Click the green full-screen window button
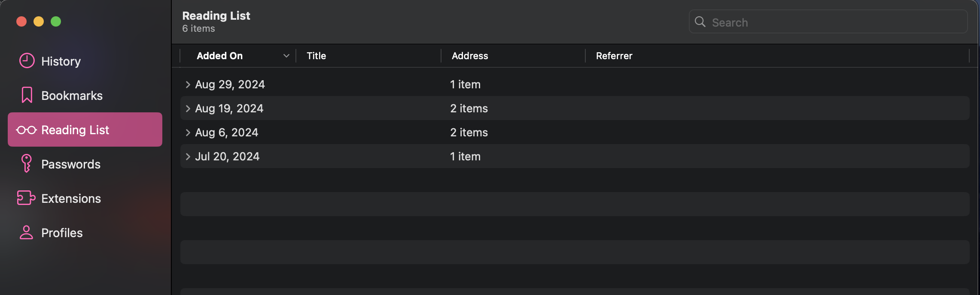 click(56, 21)
